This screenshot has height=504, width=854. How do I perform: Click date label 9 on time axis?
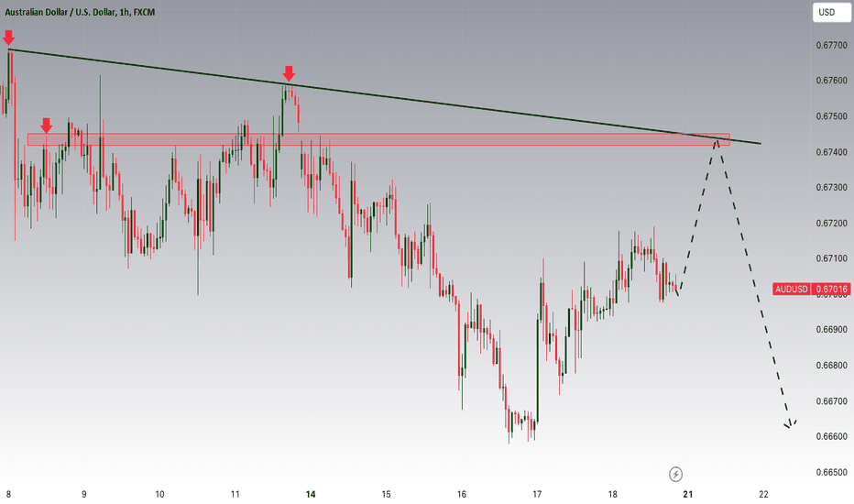(84, 495)
